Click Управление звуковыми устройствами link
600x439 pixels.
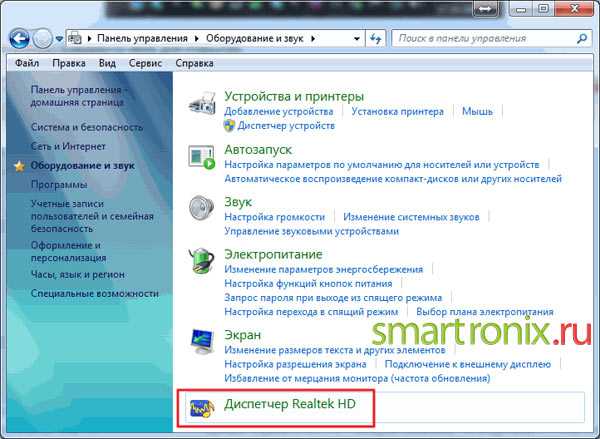pos(311,231)
